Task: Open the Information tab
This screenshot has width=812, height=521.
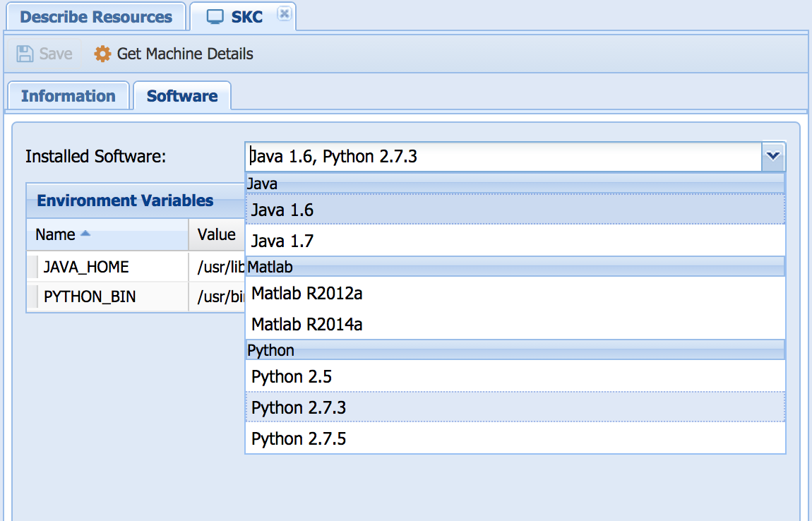Action: [68, 96]
